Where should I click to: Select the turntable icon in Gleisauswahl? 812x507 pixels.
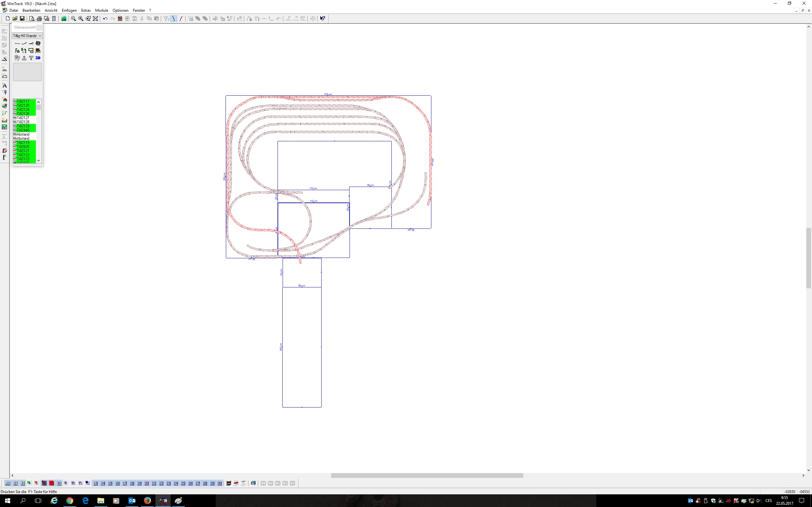point(38,43)
